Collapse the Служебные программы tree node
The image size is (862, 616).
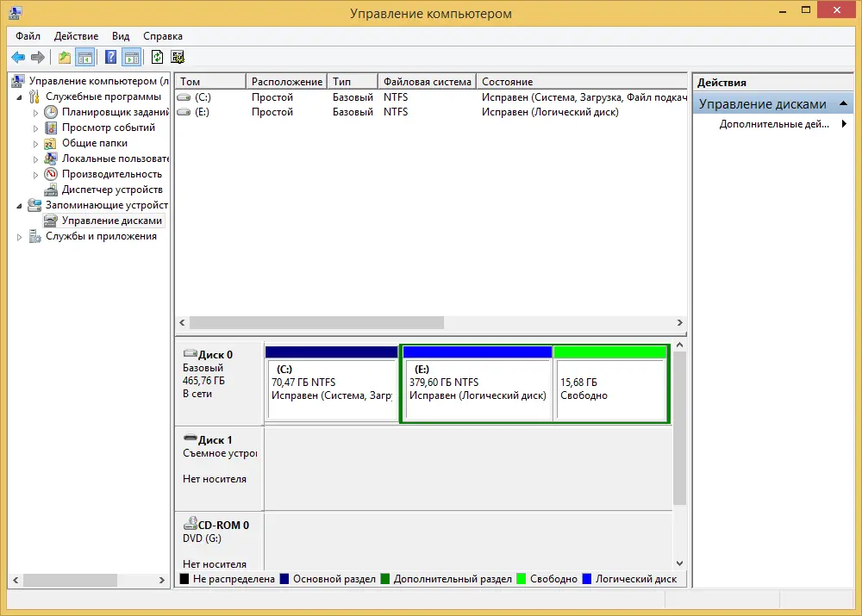20,96
